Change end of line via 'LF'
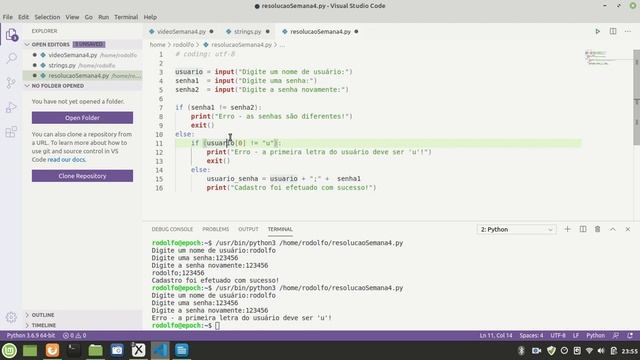Screen dimensions: 640x360 point(576,336)
